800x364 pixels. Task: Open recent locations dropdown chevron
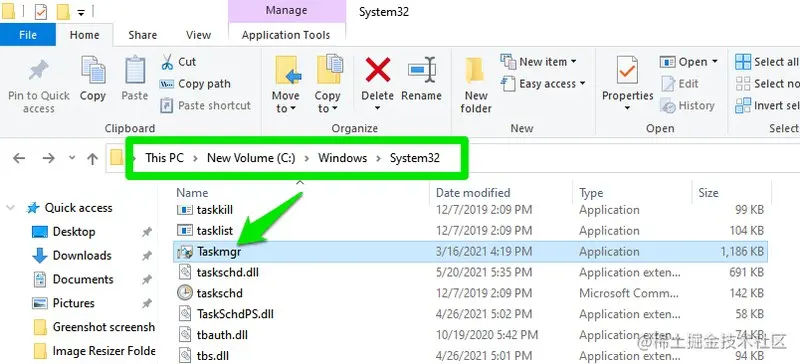pos(72,158)
